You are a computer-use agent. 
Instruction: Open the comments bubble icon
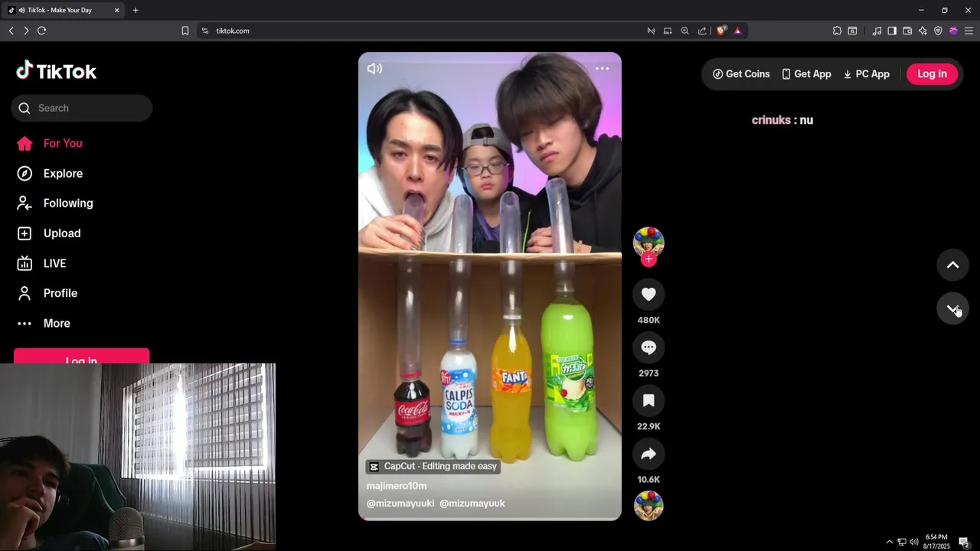coord(648,347)
